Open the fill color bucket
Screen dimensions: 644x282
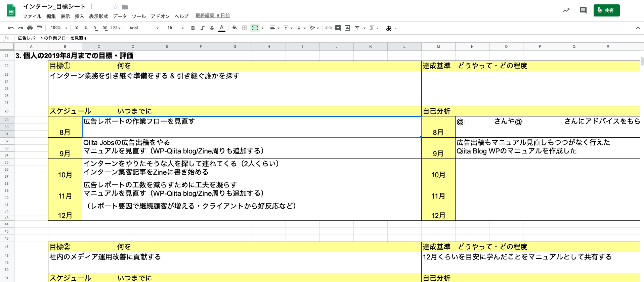(235, 28)
